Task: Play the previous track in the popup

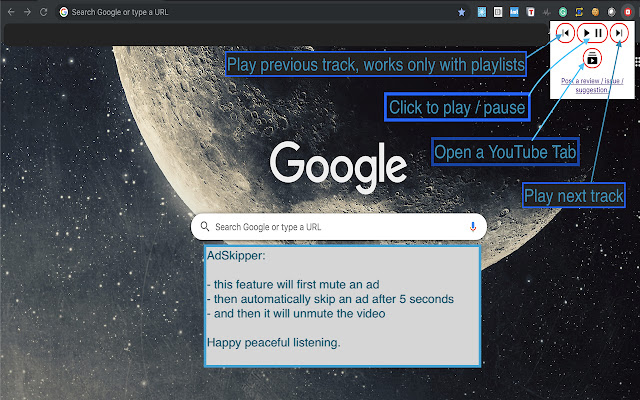Action: coord(565,33)
